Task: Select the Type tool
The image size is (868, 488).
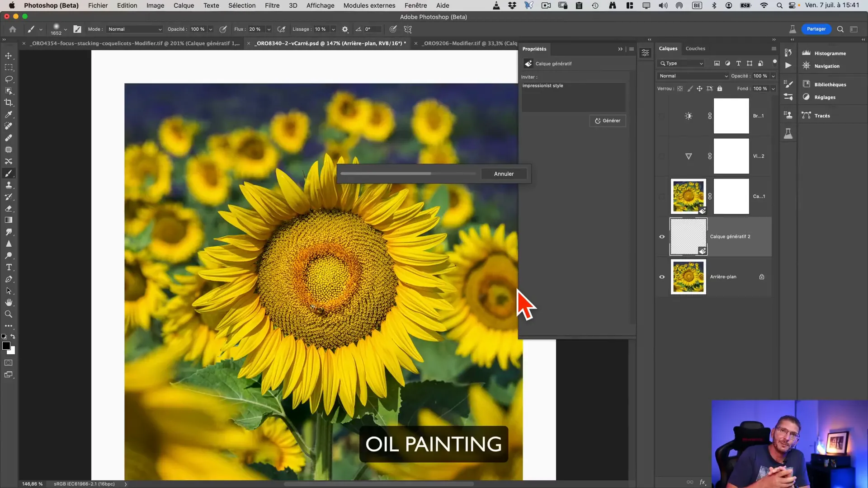Action: 9,267
